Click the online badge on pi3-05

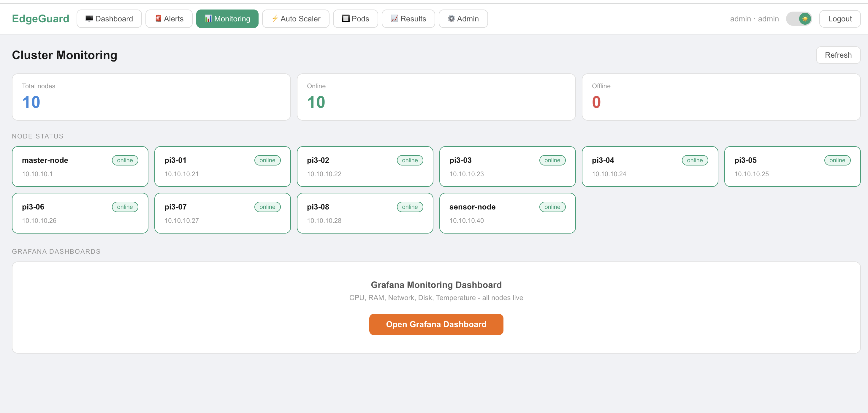tap(837, 160)
